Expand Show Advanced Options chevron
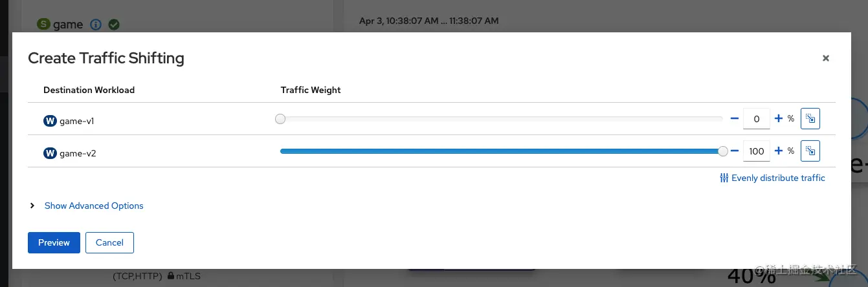 [x=32, y=206]
